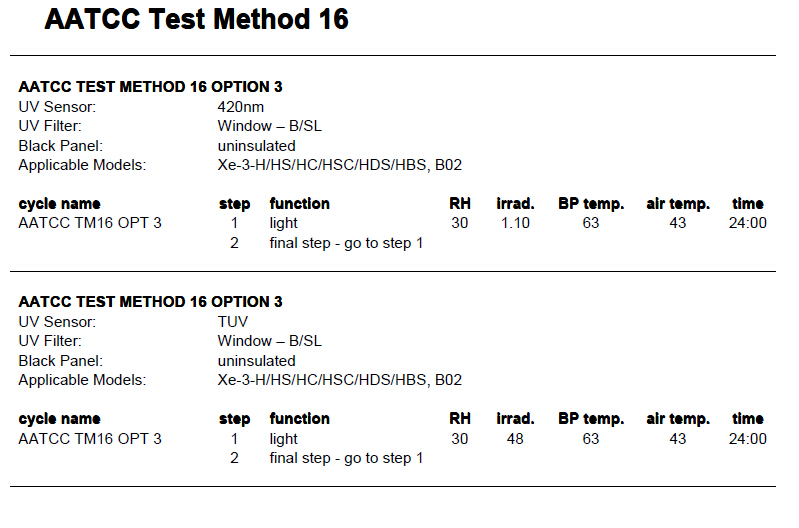The height and width of the screenshot is (528, 799).
Task: Select the section heading above the TUV sensor
Action: pyautogui.click(x=150, y=302)
